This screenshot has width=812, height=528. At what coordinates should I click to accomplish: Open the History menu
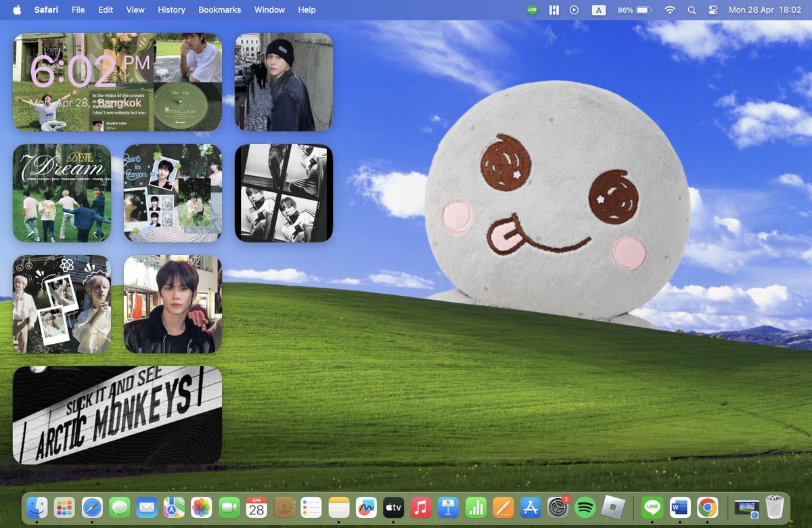click(171, 10)
